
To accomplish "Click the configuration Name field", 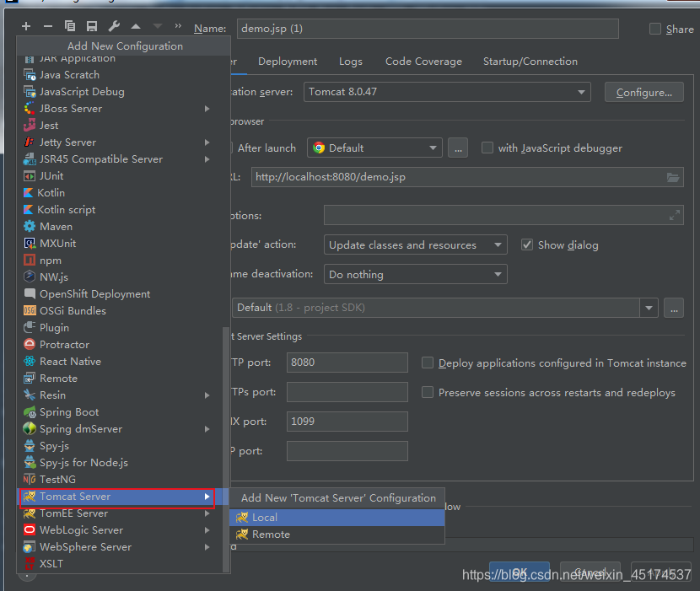I will point(428,29).
